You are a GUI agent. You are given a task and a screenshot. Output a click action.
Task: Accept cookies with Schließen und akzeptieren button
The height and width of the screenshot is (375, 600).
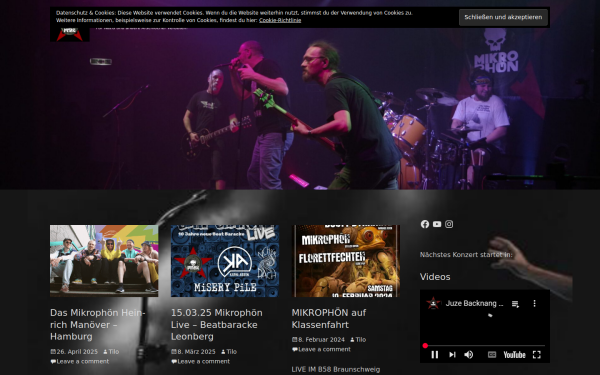pos(503,17)
